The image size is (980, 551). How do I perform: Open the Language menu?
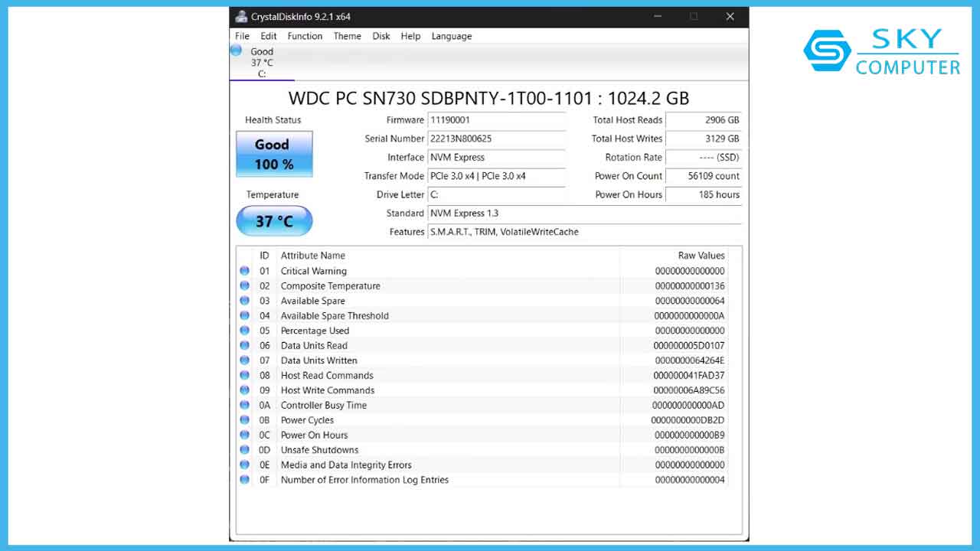coord(452,36)
